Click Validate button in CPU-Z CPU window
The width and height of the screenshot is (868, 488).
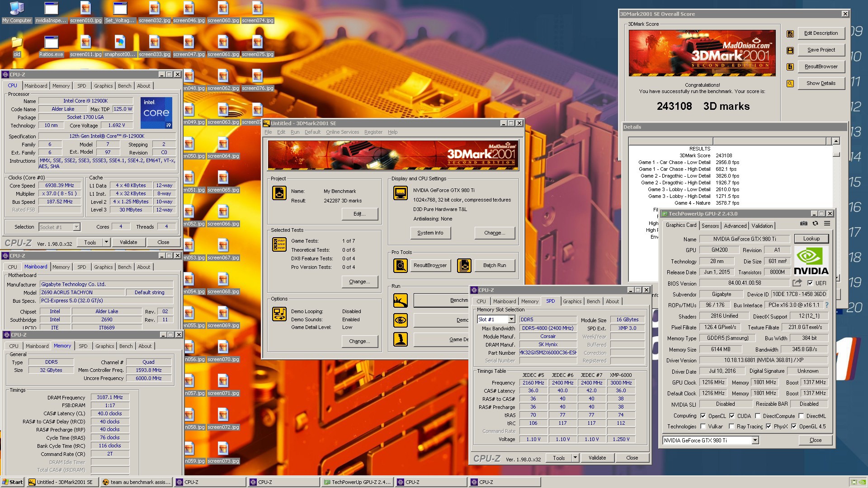coord(128,242)
